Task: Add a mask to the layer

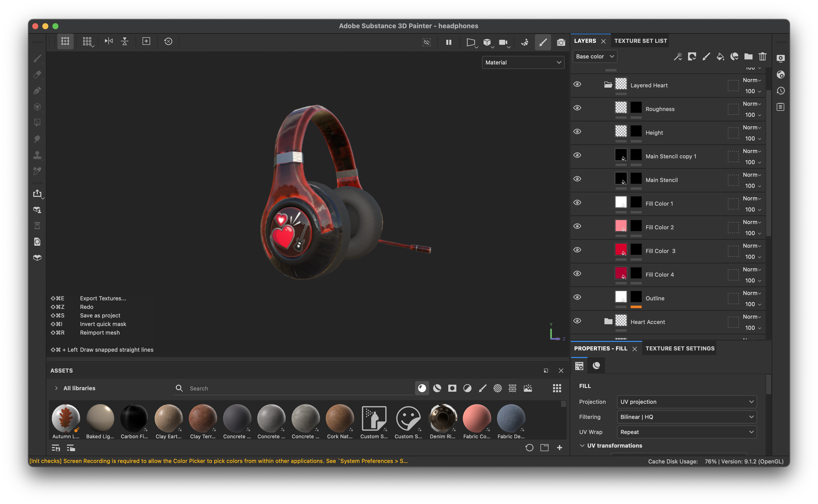Action: coord(692,57)
